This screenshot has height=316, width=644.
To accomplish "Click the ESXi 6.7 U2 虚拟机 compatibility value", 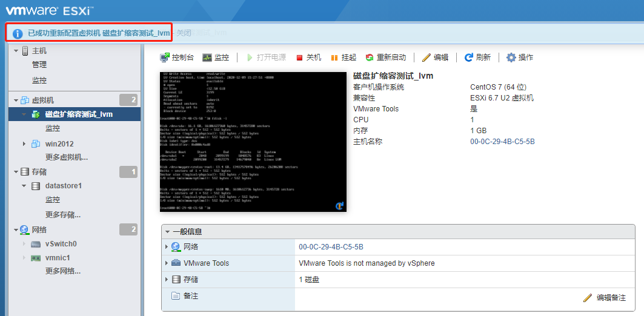I will pos(502,98).
